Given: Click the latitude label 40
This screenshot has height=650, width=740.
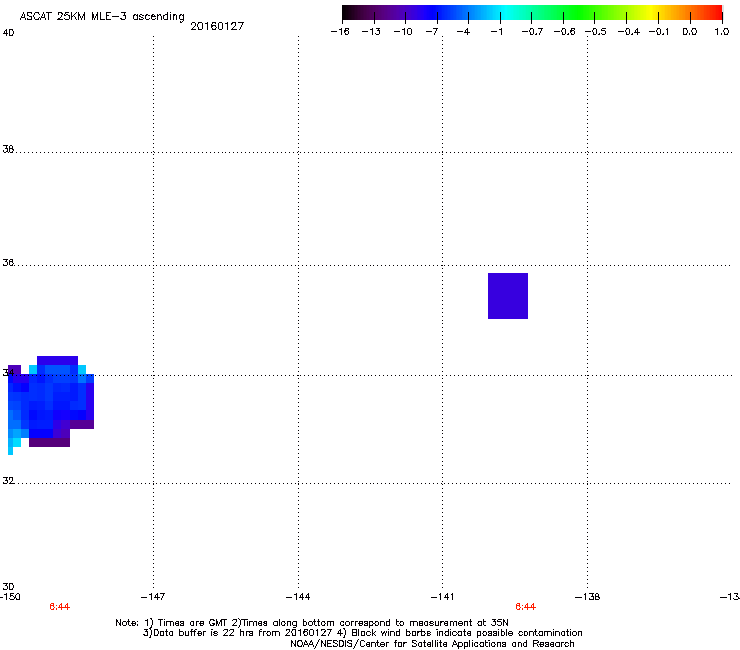Looking at the screenshot, I should (8, 33).
